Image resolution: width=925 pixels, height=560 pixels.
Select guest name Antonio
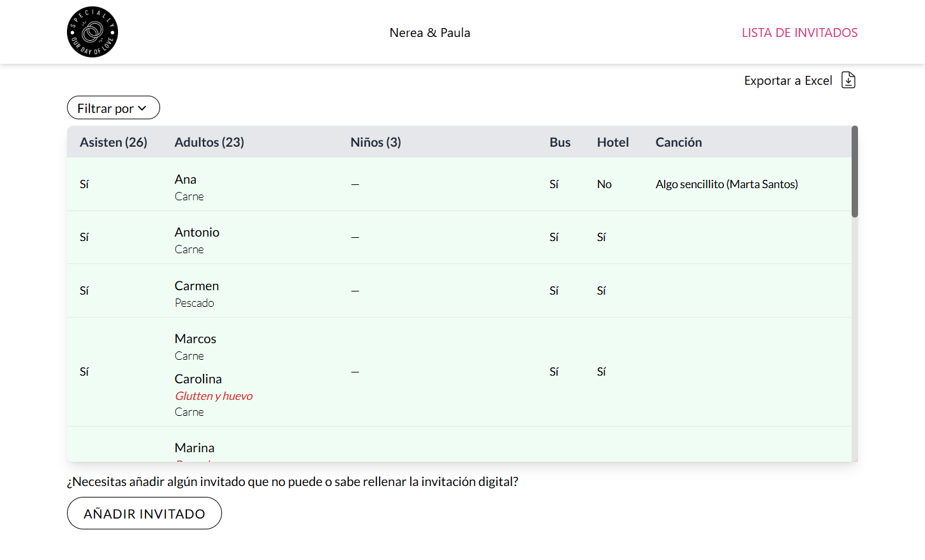point(197,232)
